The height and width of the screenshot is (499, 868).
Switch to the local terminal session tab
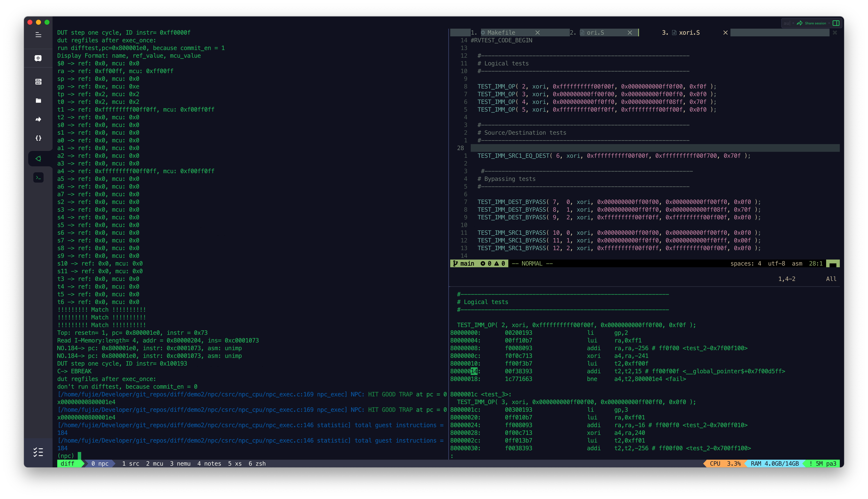[x=38, y=177]
